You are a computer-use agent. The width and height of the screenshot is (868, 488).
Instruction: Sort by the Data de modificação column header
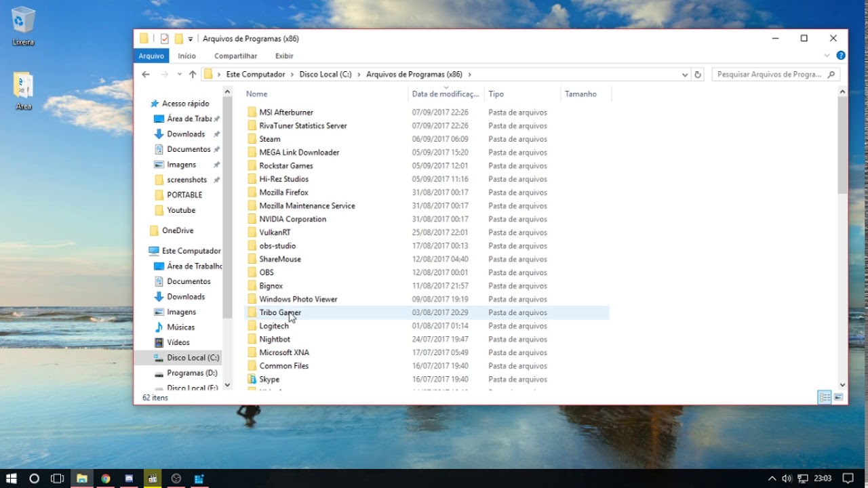pyautogui.click(x=446, y=94)
